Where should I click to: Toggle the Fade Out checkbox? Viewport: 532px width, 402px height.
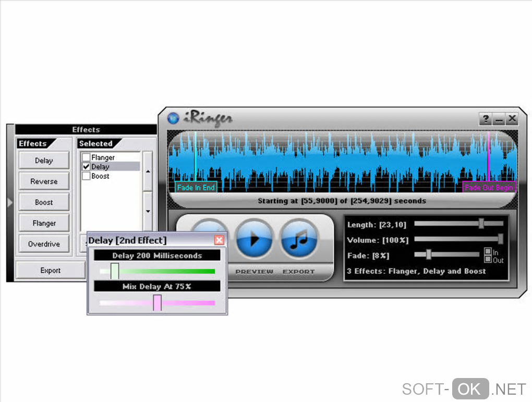pos(488,260)
